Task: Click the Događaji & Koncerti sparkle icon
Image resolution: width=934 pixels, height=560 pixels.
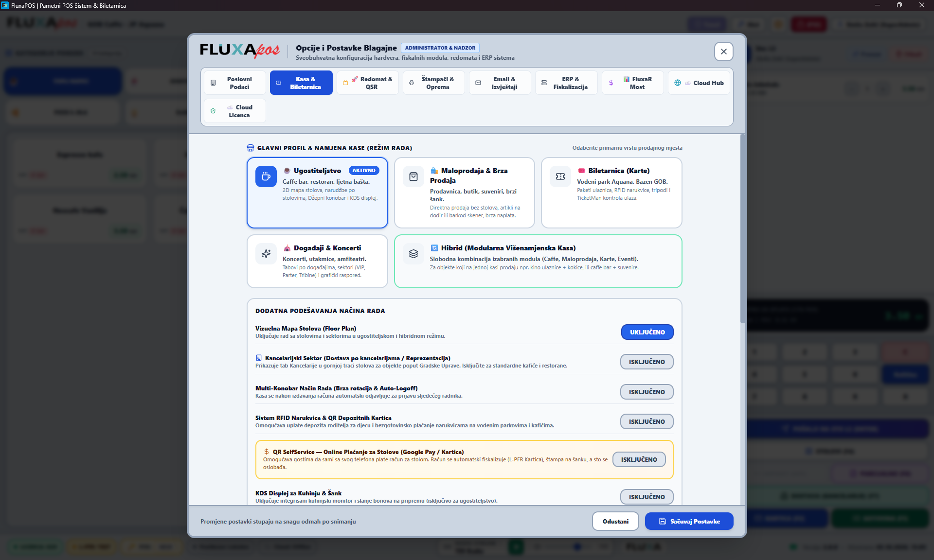Action: (x=266, y=254)
